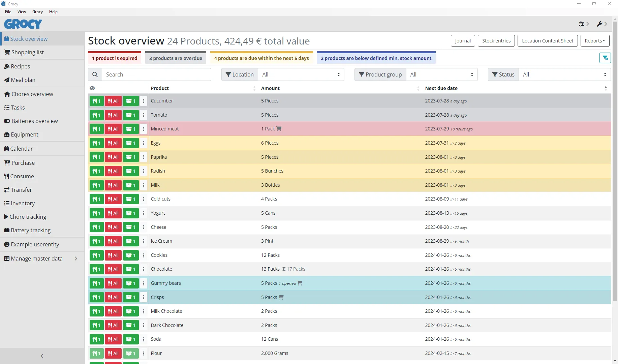Expand the Reports dropdown button
Screen dimensions: 618x364
pyautogui.click(x=595, y=41)
